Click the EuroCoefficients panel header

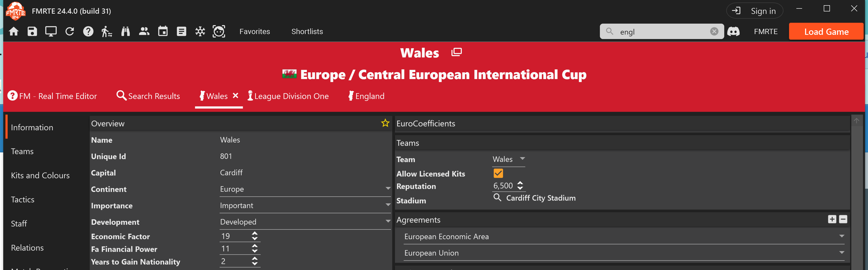point(622,124)
